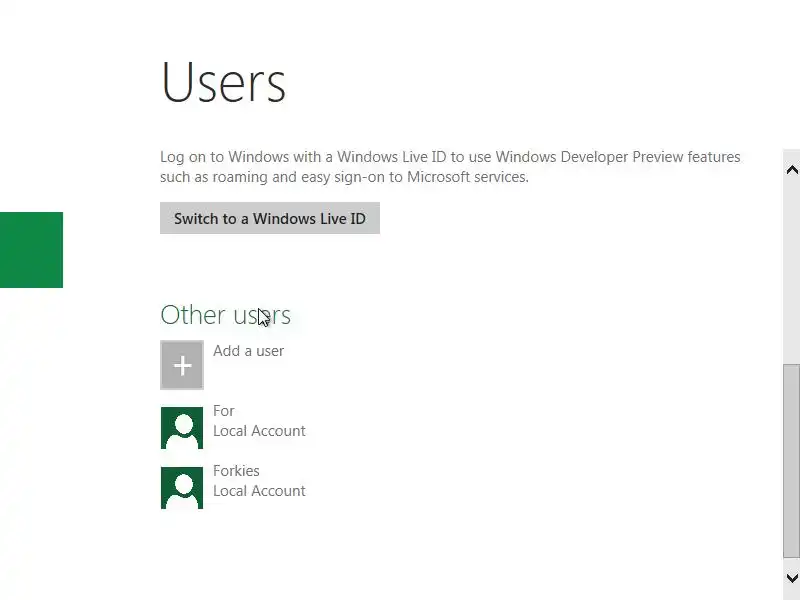Open the 'For' account avatar
800x600 pixels.
[182, 428]
